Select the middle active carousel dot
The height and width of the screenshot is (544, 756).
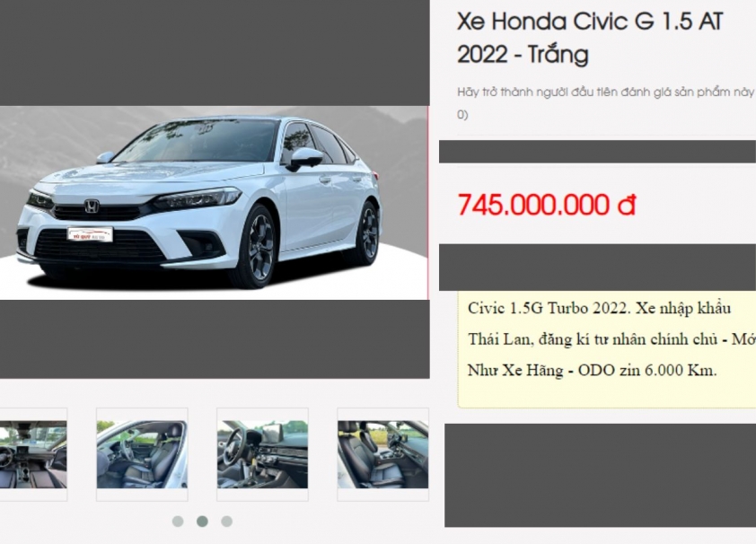[203, 522]
